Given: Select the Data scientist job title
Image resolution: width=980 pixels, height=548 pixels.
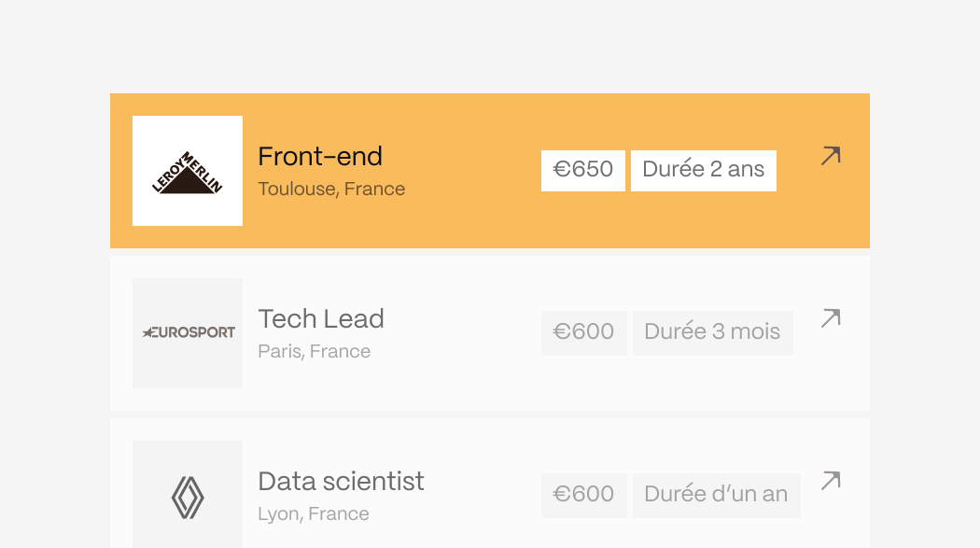Looking at the screenshot, I should click(342, 481).
